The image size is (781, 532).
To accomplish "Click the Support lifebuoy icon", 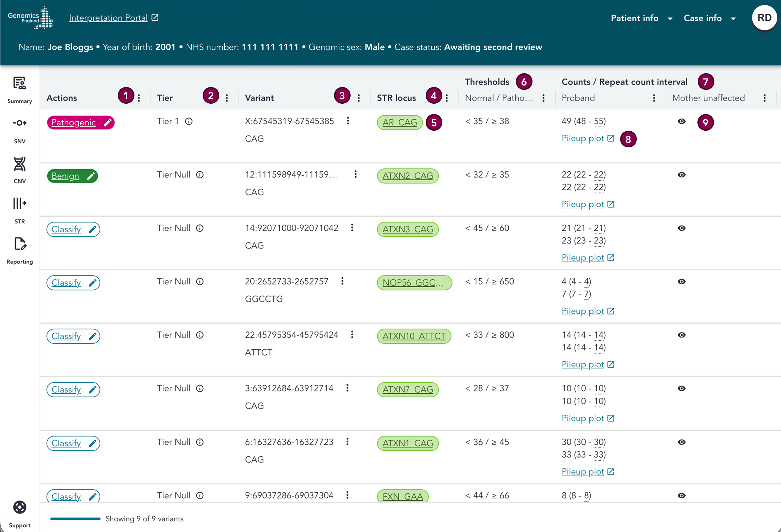I will [x=19, y=507].
